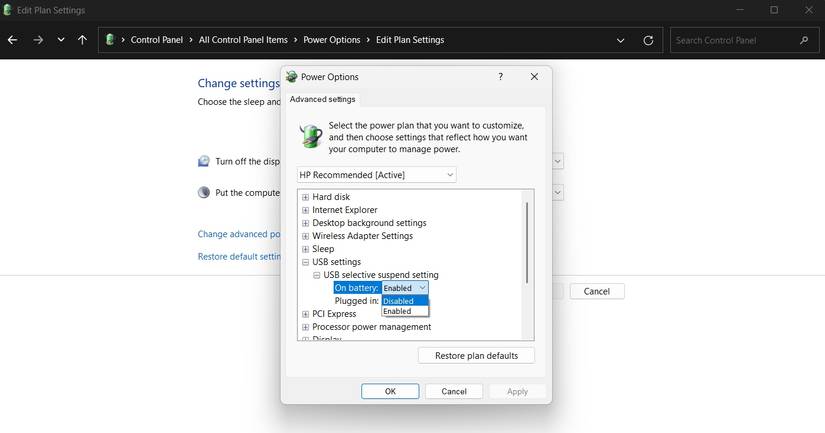
Task: Select Desktop background settings label
Action: (369, 223)
